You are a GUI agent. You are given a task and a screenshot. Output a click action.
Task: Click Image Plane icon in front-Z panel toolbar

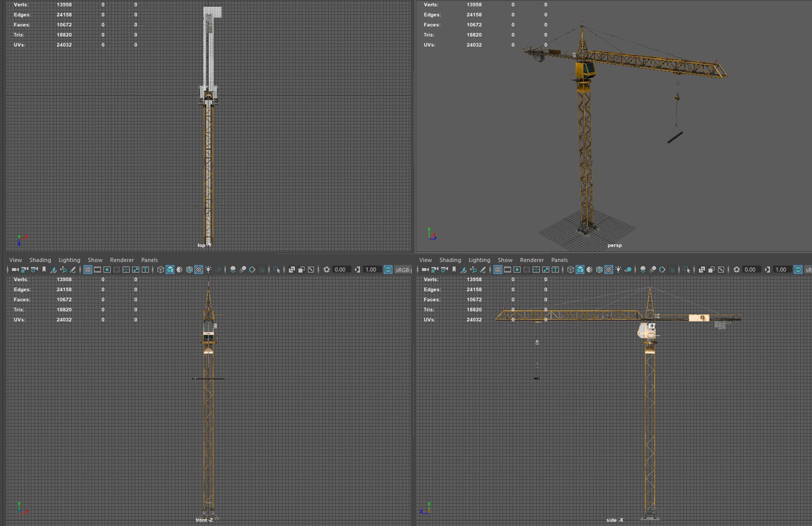click(x=53, y=269)
